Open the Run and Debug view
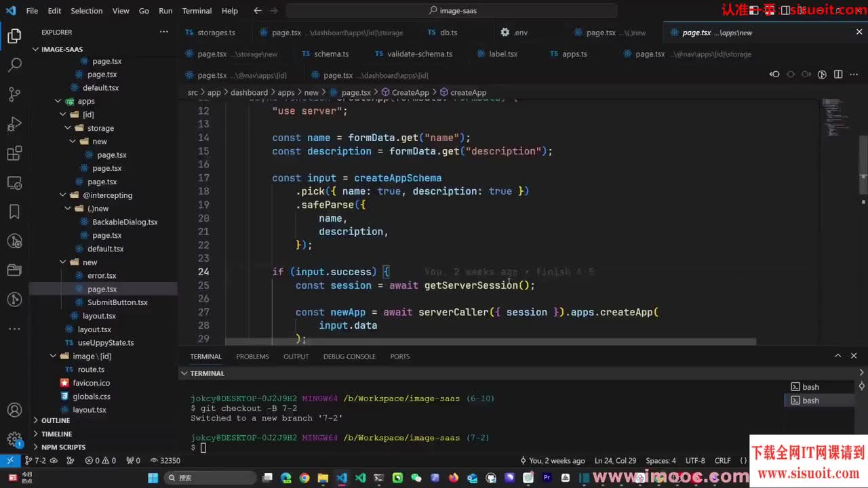 (x=14, y=124)
